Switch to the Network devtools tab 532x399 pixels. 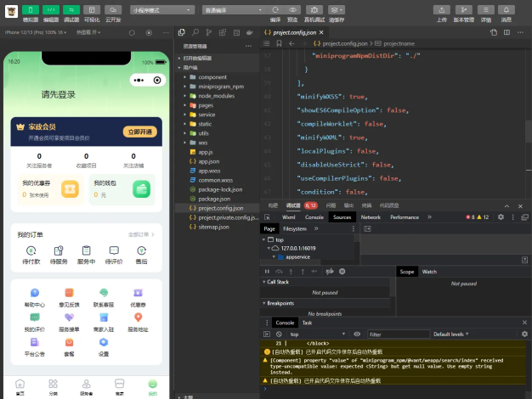point(371,217)
